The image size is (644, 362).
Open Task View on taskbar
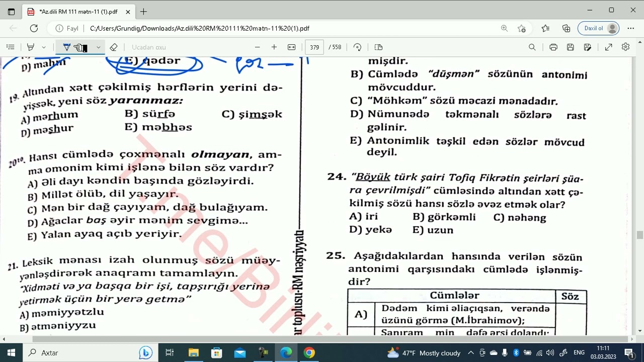pos(170,353)
